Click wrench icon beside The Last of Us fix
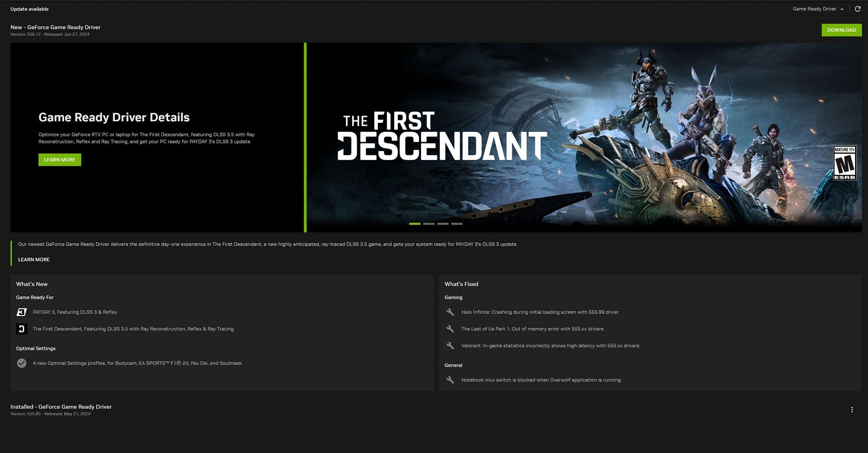 [450, 329]
